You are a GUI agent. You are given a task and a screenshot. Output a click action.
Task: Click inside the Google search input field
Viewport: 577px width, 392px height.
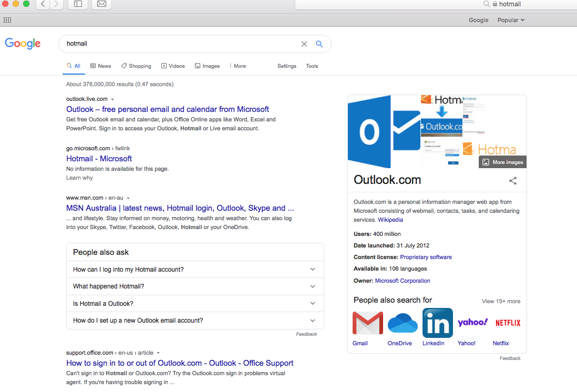[x=180, y=44]
